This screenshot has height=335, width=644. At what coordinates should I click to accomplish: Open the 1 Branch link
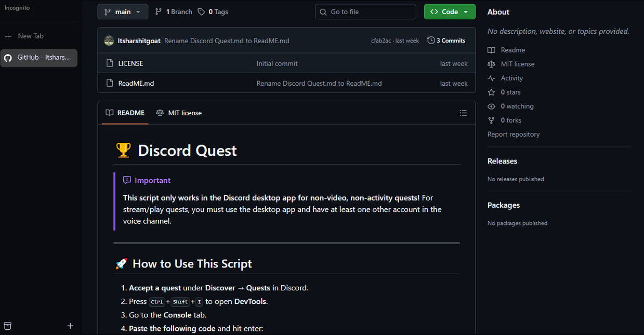[174, 11]
